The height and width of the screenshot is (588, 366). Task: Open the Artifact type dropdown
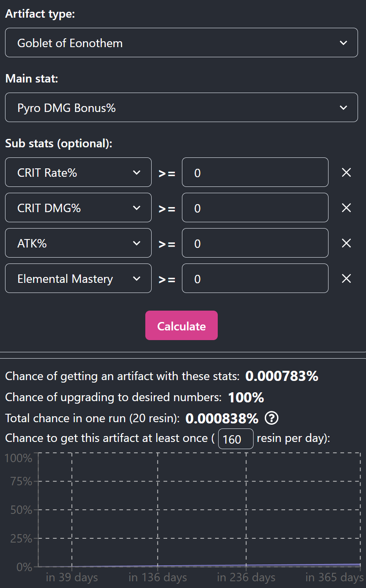181,43
